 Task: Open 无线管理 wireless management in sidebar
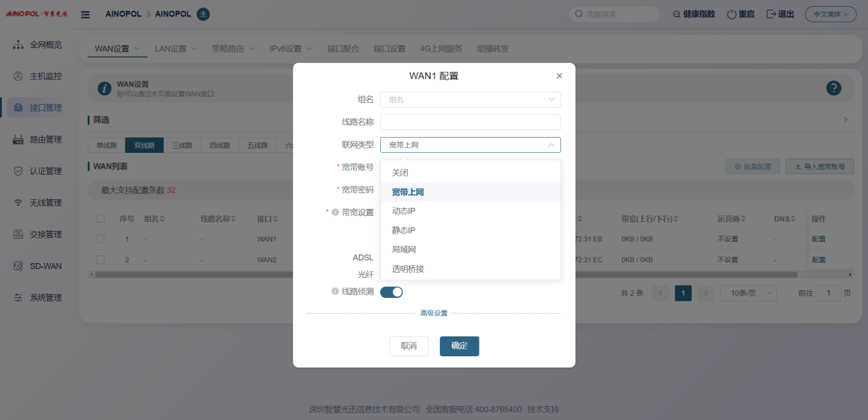point(45,203)
